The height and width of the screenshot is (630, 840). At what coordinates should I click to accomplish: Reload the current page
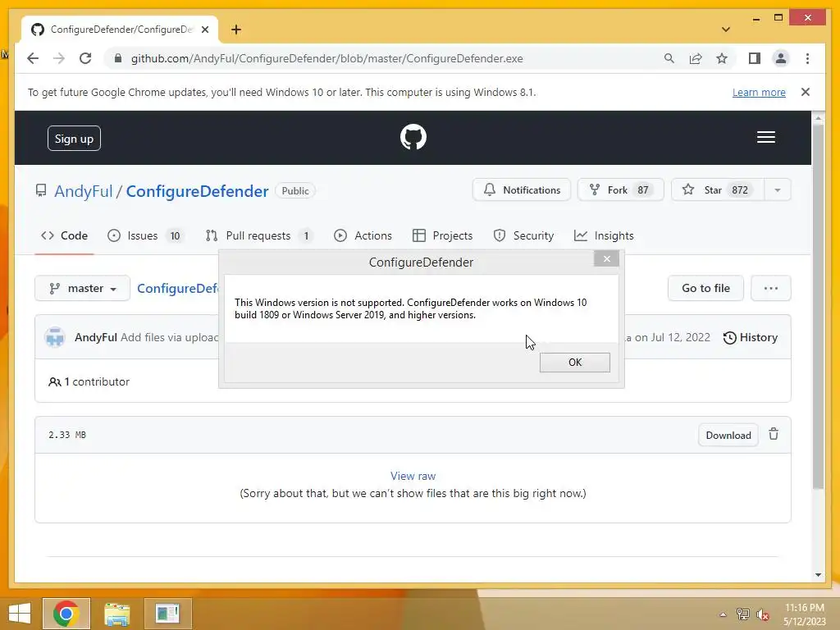(x=85, y=58)
